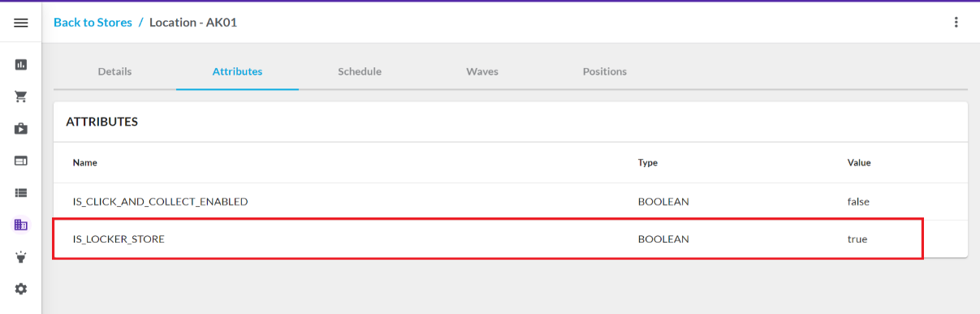The image size is (980, 314).
Task: Open the three-dot more options menu
Action: pyautogui.click(x=956, y=23)
